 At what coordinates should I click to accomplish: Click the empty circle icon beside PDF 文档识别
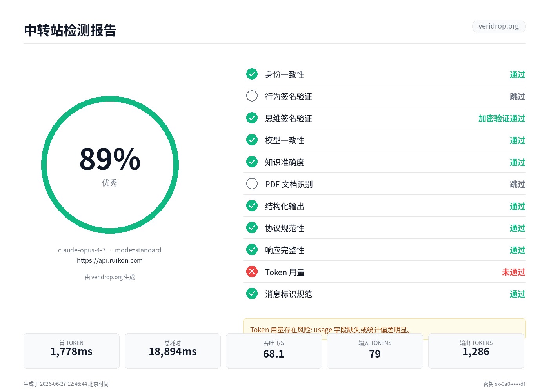coord(252,184)
